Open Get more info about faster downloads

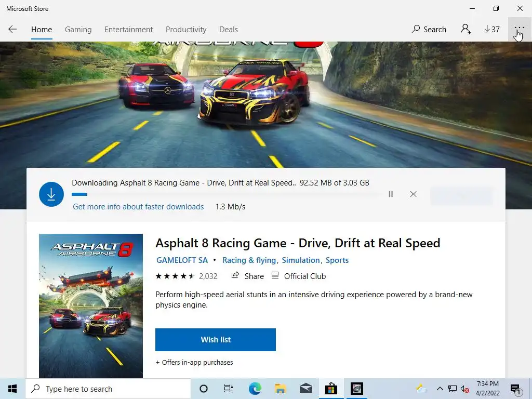pyautogui.click(x=138, y=207)
